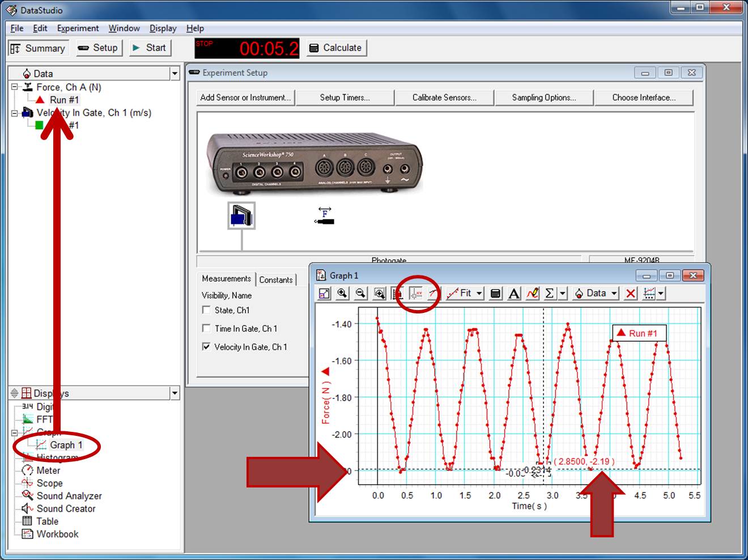The image size is (748, 560).
Task: Switch to the Constants tab
Action: (x=276, y=280)
